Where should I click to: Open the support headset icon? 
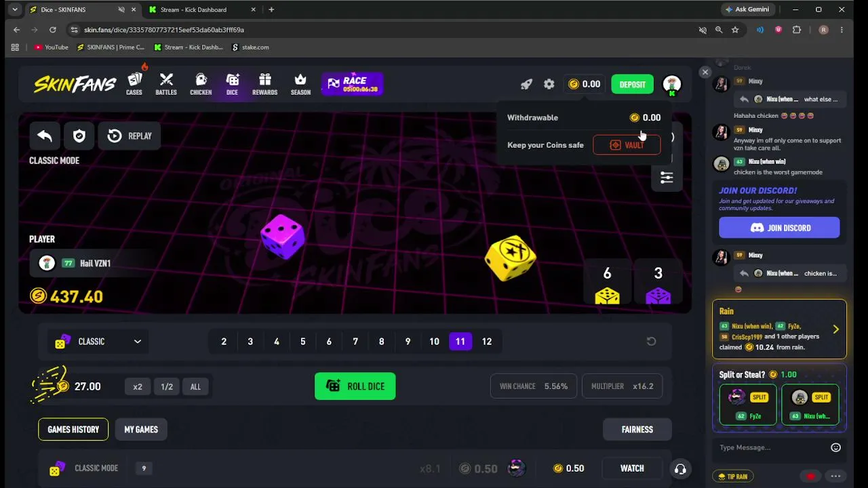coord(680,469)
